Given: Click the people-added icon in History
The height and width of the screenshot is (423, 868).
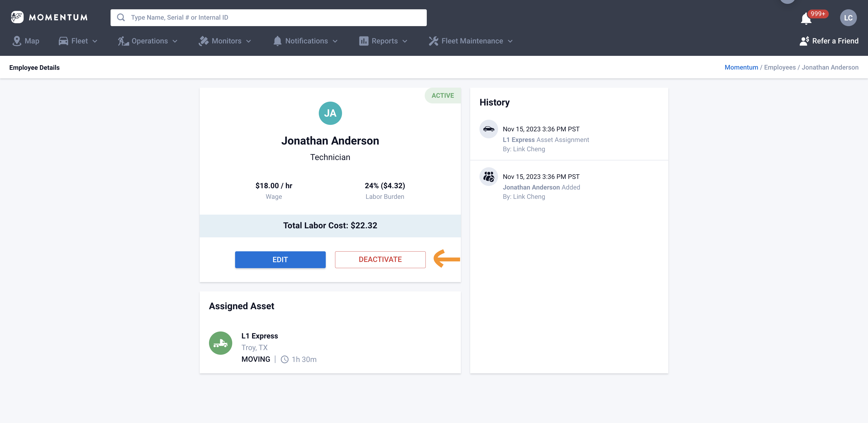Looking at the screenshot, I should tap(489, 176).
